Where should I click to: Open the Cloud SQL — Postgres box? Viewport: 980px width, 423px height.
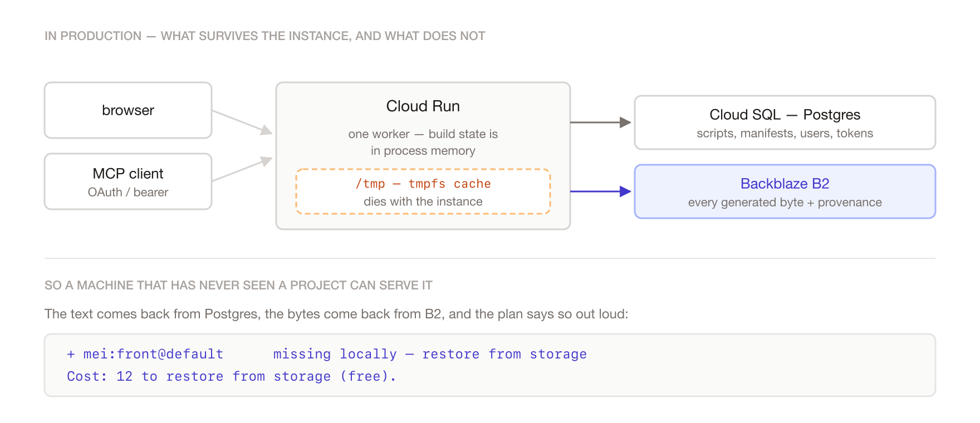(785, 122)
